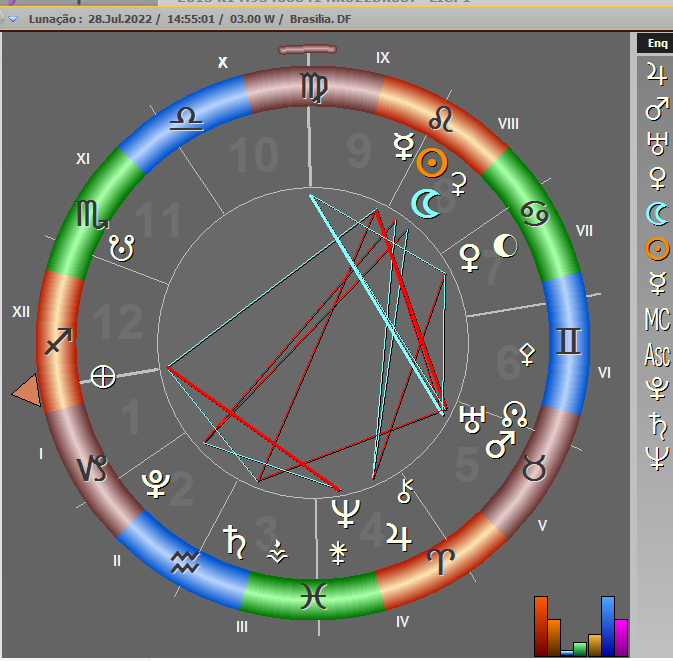
Task: Click the Ceres glyph in house 8
Action: 459,185
